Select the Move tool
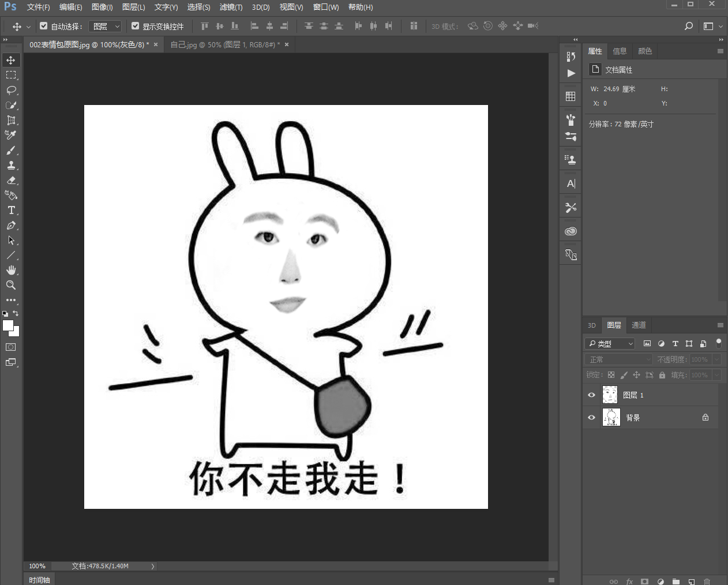 12,59
